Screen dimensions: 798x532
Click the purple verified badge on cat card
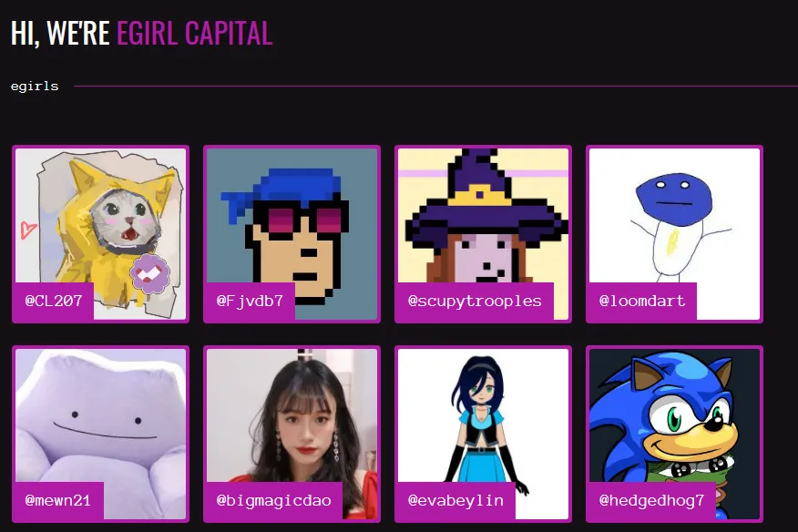tap(149, 273)
